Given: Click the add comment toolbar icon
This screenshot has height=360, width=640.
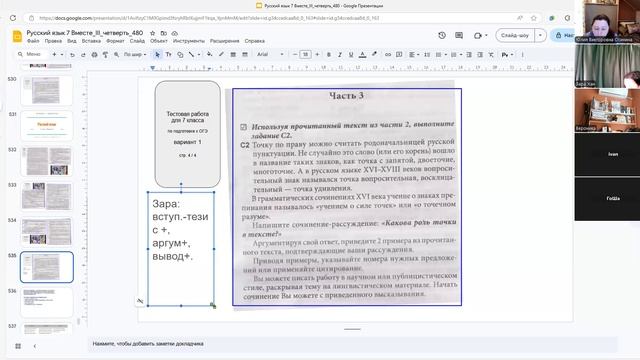Looking at the screenshot, I should 399,55.
